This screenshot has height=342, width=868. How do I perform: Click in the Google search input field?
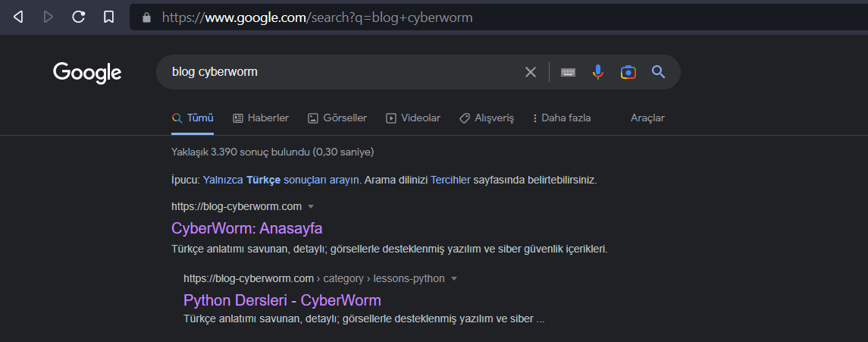pos(341,72)
